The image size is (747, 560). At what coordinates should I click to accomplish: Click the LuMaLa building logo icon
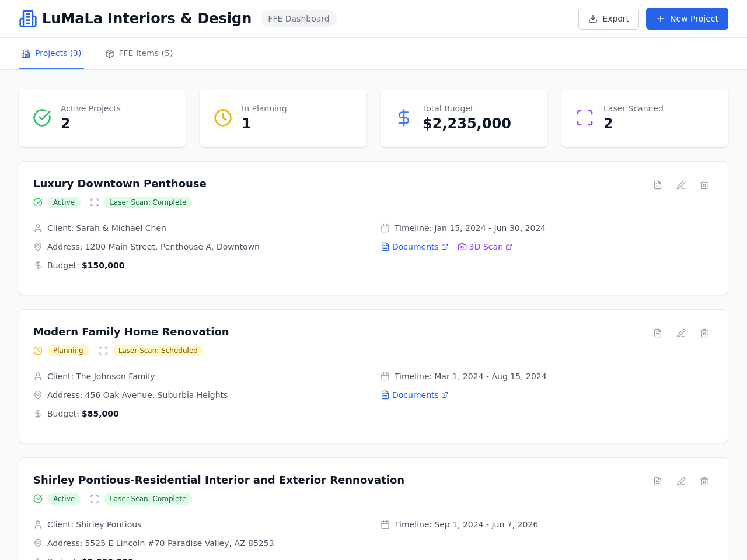pyautogui.click(x=28, y=19)
